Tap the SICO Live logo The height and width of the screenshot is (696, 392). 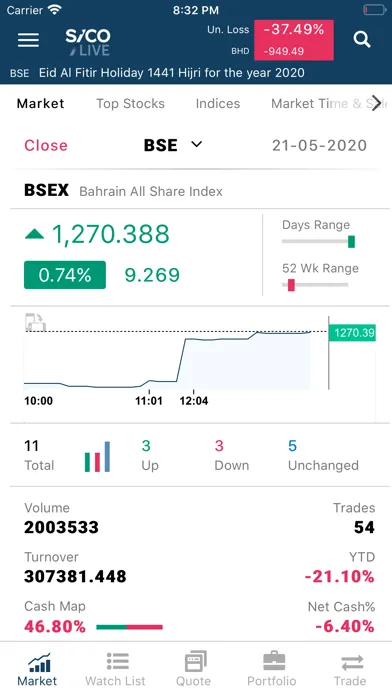coord(88,42)
